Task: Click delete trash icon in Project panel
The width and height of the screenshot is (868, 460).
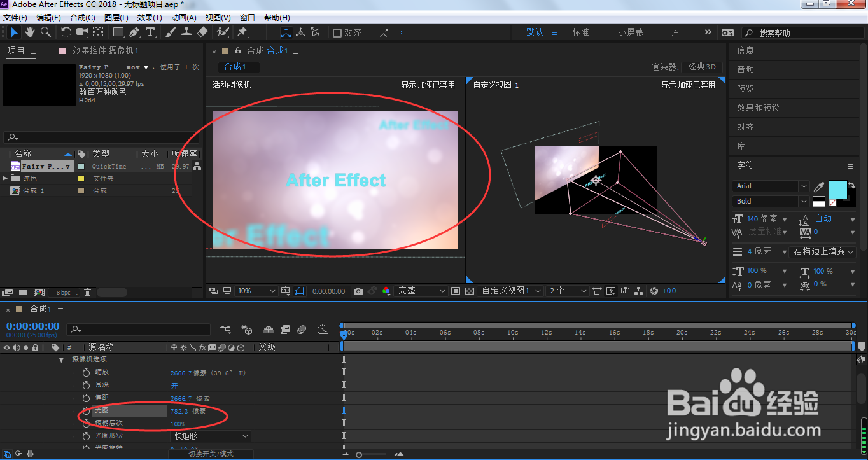Action: point(88,293)
